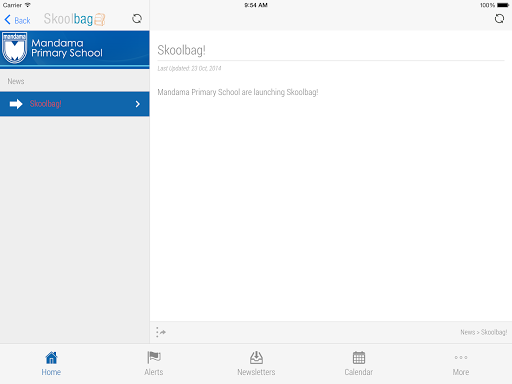512x384 pixels.
Task: Refresh the sidebar with the reload icon
Action: [x=137, y=19]
